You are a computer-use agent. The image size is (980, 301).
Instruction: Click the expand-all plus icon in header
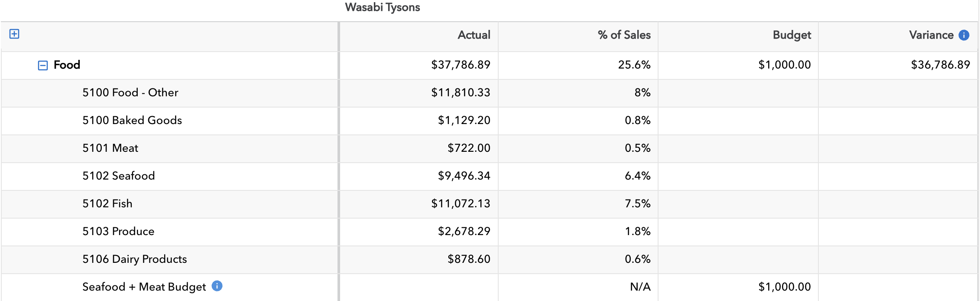(x=14, y=34)
